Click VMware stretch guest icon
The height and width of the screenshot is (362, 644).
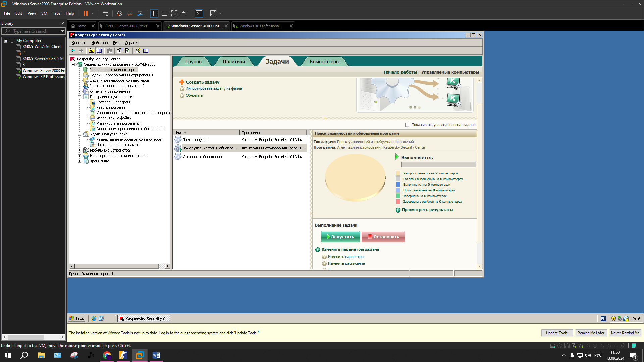tap(213, 13)
